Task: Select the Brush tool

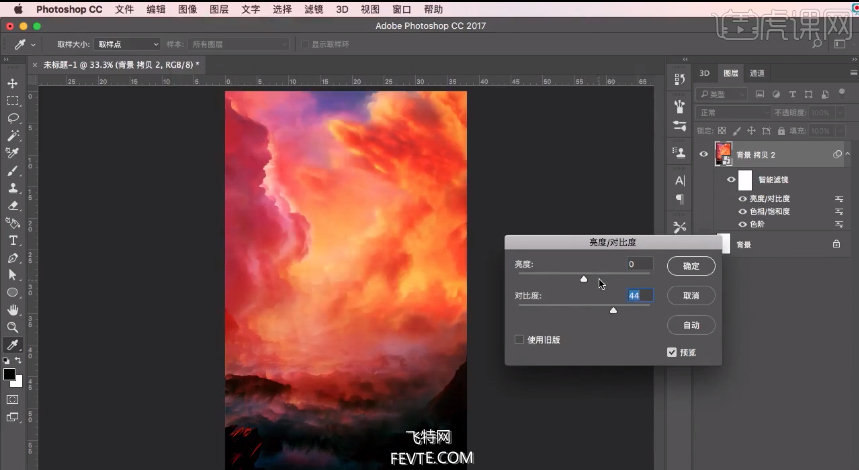Action: [12, 170]
